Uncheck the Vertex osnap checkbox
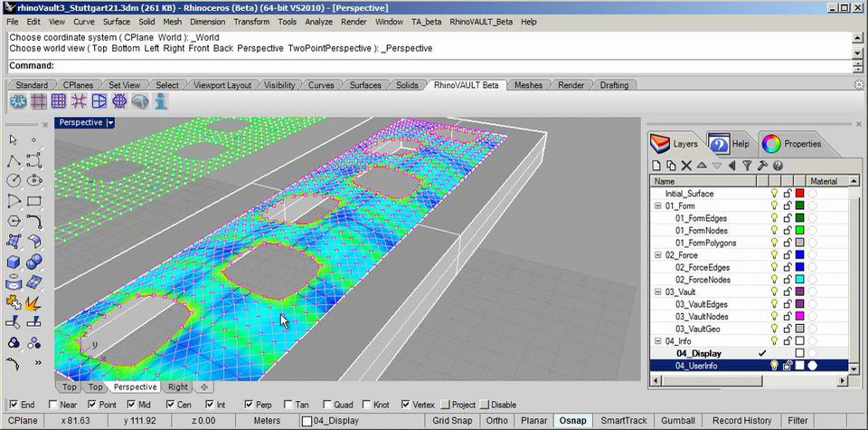 (x=406, y=404)
